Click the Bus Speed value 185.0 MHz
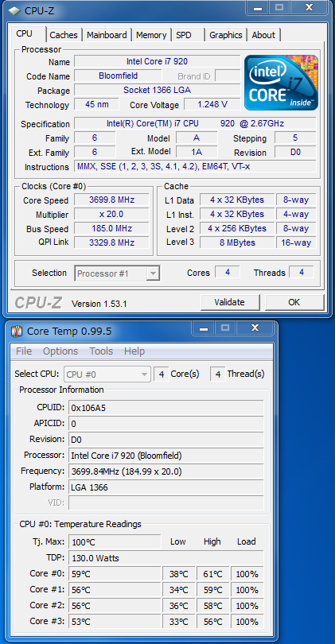Image resolution: width=335 pixels, height=644 pixels. (112, 228)
